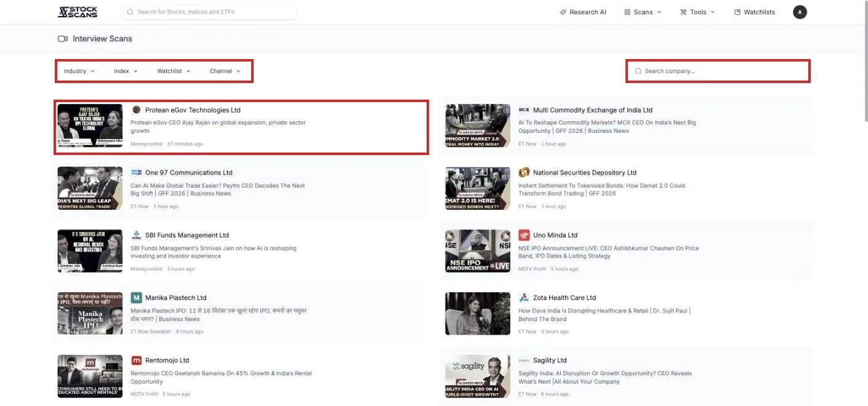Click the SBI Funds Management logo icon

(x=136, y=235)
